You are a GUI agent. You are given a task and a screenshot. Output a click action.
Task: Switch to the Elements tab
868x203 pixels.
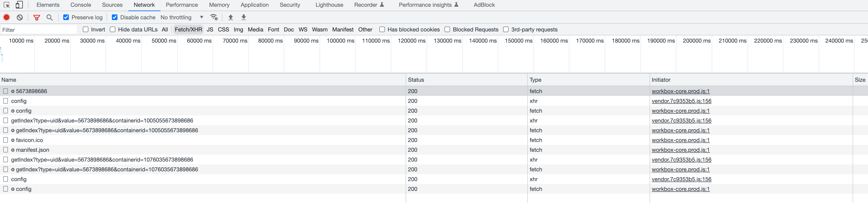(48, 5)
